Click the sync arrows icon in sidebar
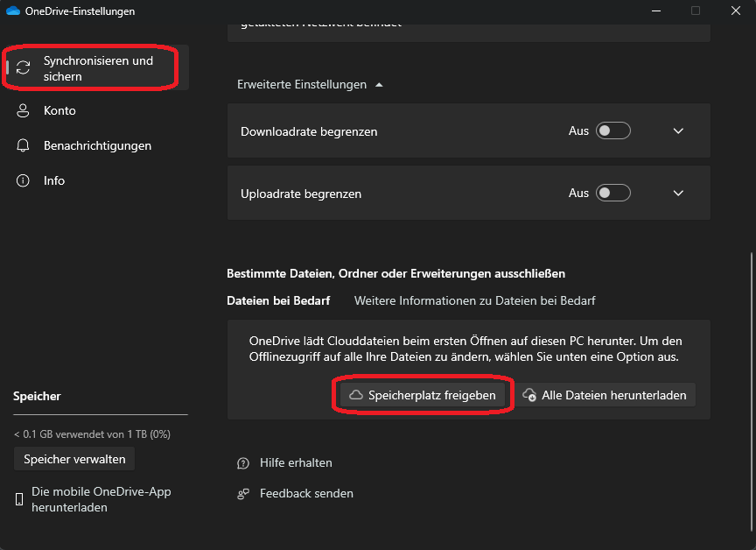This screenshot has width=756, height=550. [23, 67]
